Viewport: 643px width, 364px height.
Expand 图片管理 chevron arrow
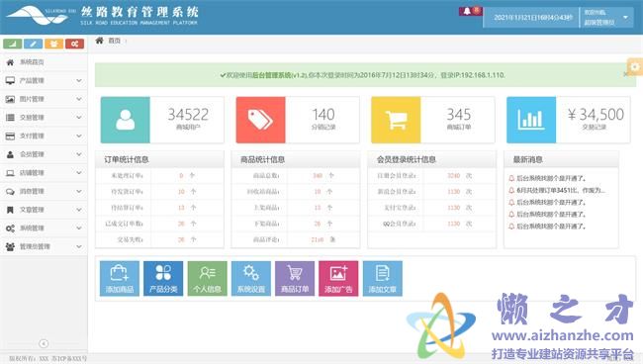pyautogui.click(x=79, y=99)
